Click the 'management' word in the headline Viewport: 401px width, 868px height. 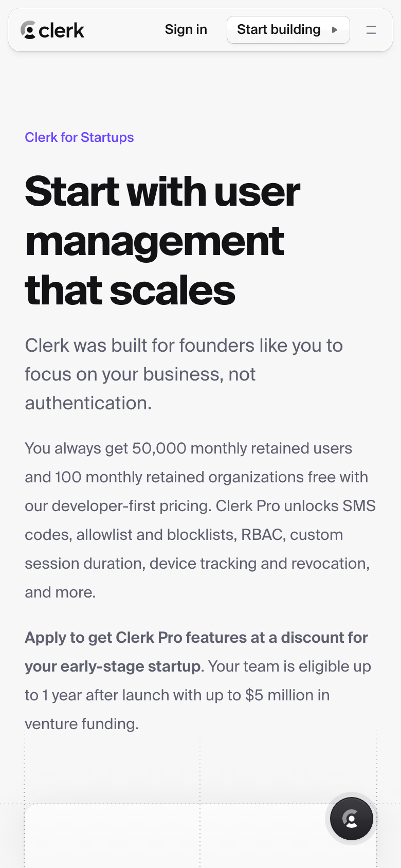(x=155, y=241)
